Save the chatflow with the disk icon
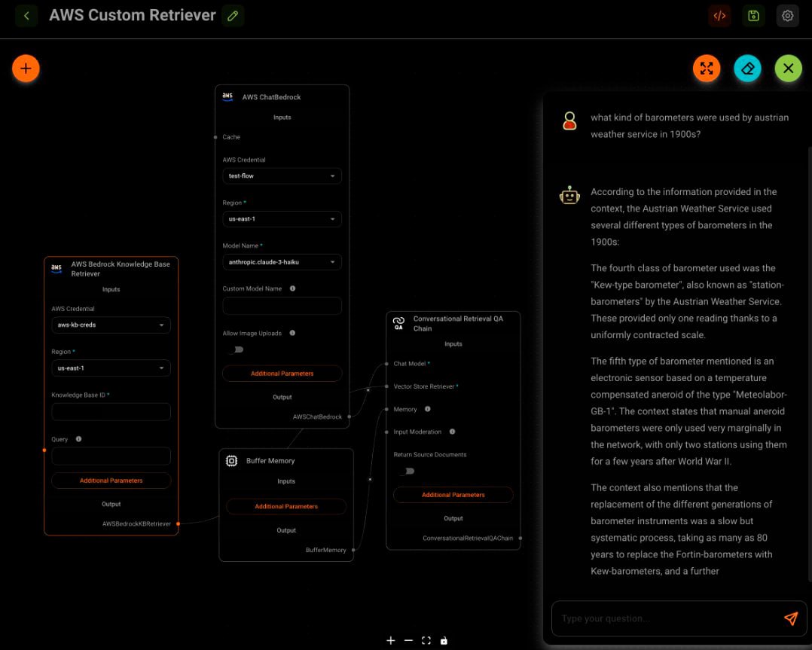Viewport: 812px width, 650px height. coord(753,16)
